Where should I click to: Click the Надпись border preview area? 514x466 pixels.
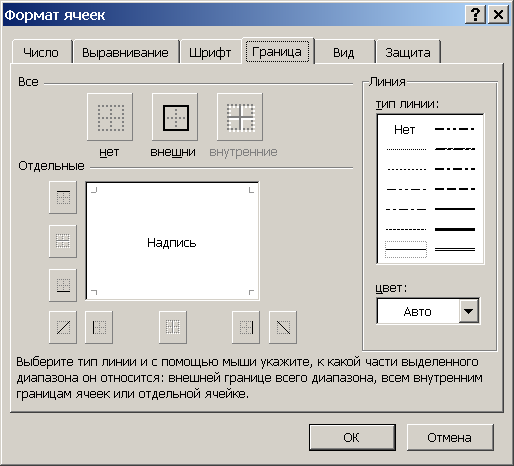click(172, 241)
